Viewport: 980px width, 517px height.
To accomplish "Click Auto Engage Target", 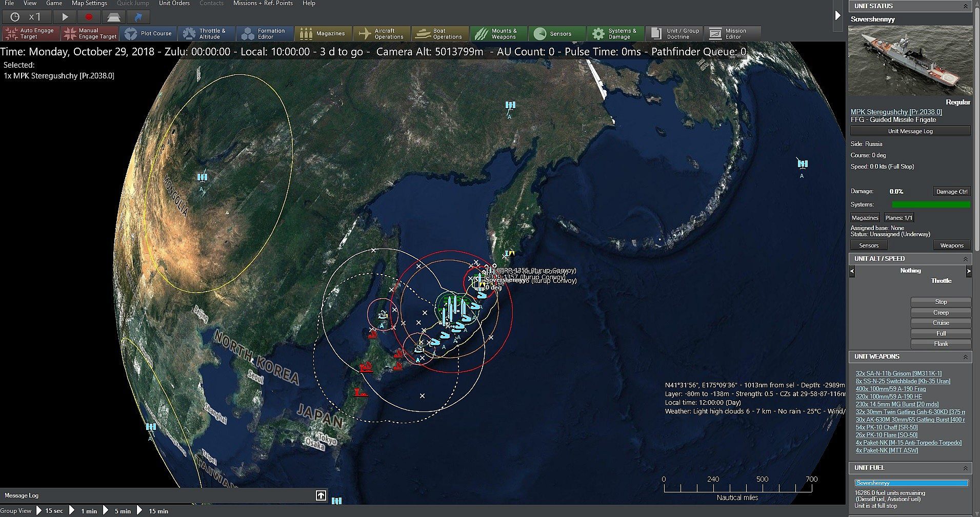I will pyautogui.click(x=31, y=34).
